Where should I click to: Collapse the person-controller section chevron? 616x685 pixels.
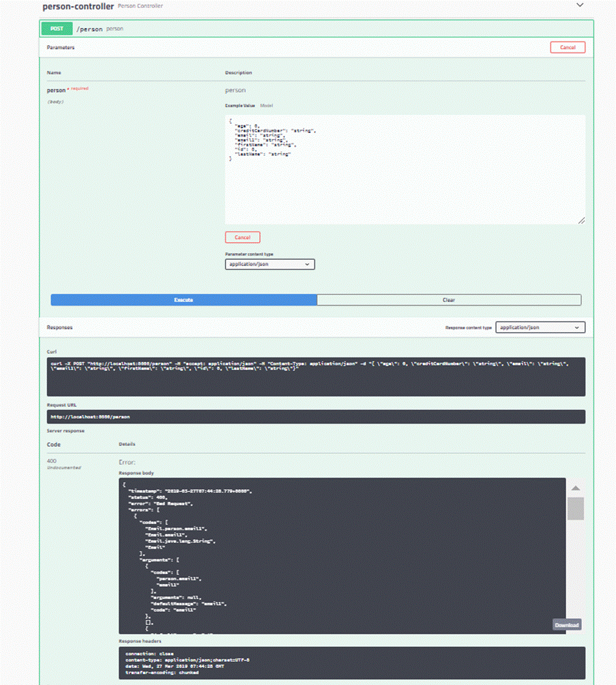[580, 5]
